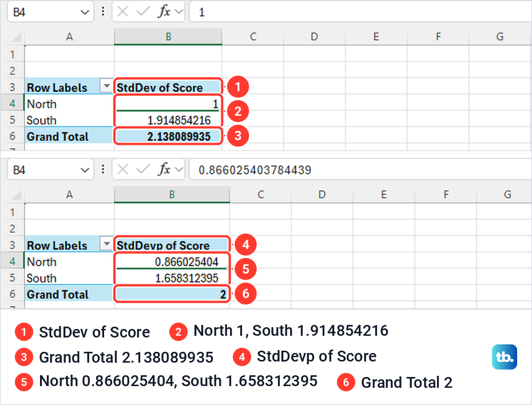
Task: Click cell with value 1.658312395
Action: 172,277
